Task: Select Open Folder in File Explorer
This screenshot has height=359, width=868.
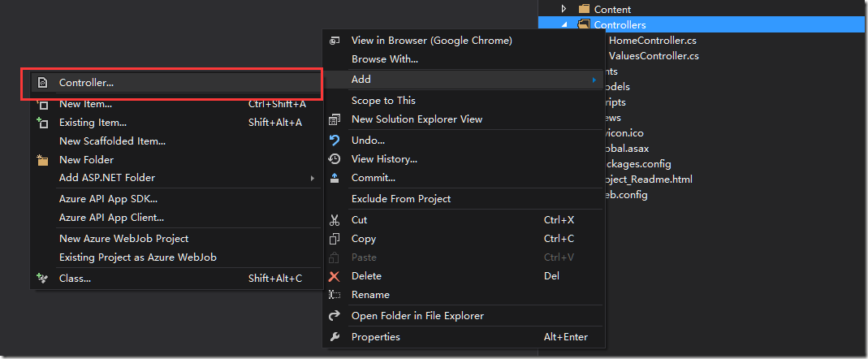Action: click(418, 316)
